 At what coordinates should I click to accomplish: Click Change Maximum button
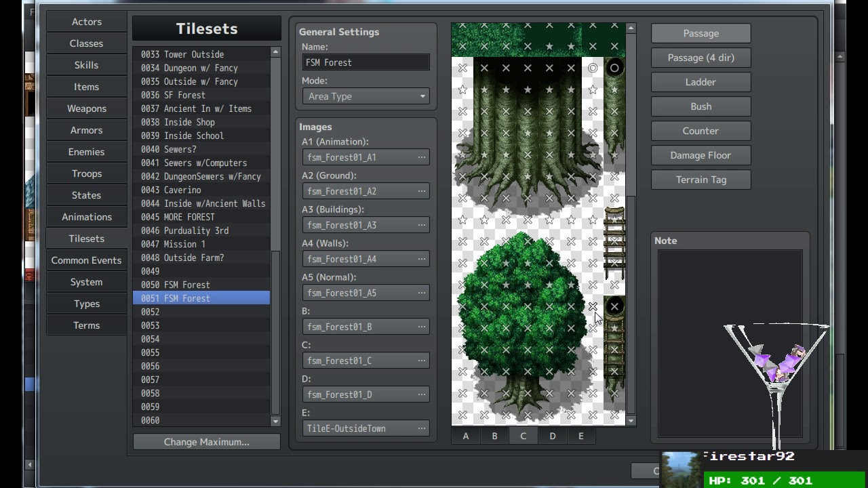[x=207, y=442]
